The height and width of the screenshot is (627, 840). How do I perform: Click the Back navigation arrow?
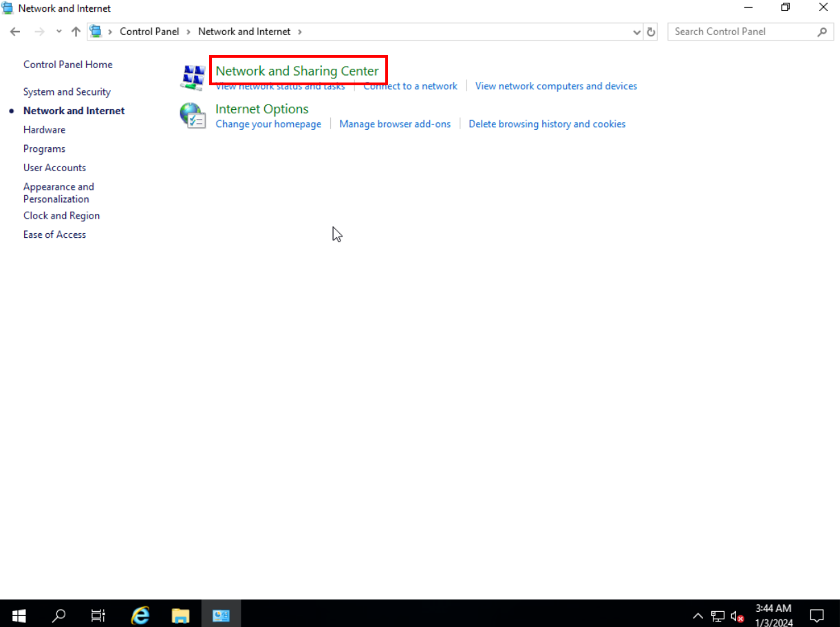coord(15,32)
